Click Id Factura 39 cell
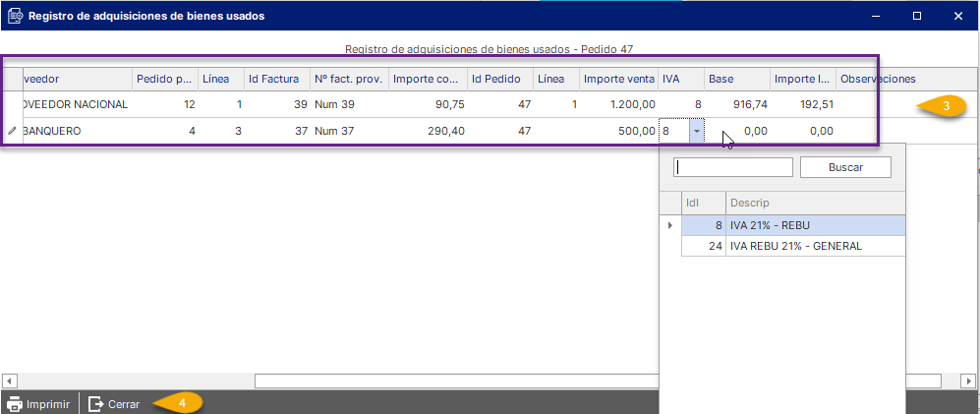The height and width of the screenshot is (414, 980). 277,104
